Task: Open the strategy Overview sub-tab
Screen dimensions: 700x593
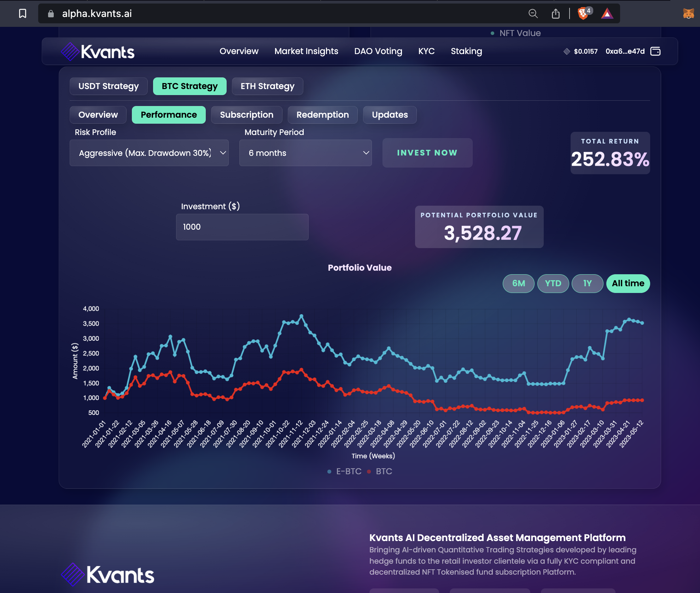Action: [98, 115]
